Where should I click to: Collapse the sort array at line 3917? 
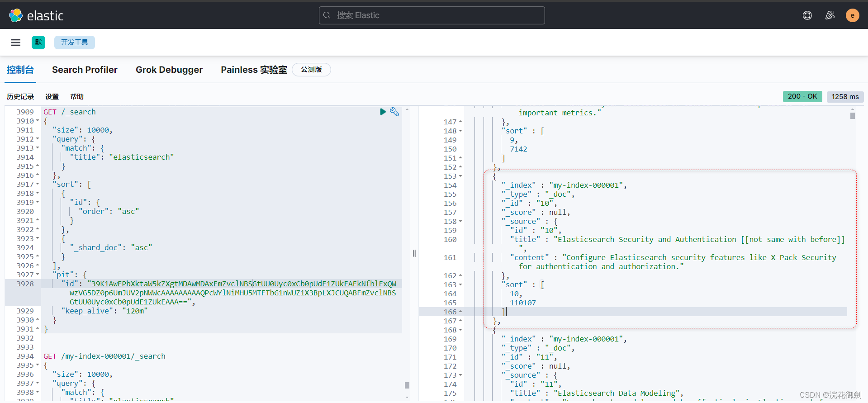click(38, 184)
